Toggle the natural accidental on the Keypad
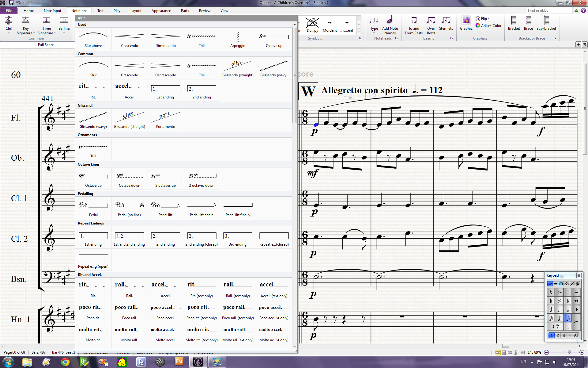Viewport: 588px width, 368px height. click(551, 301)
